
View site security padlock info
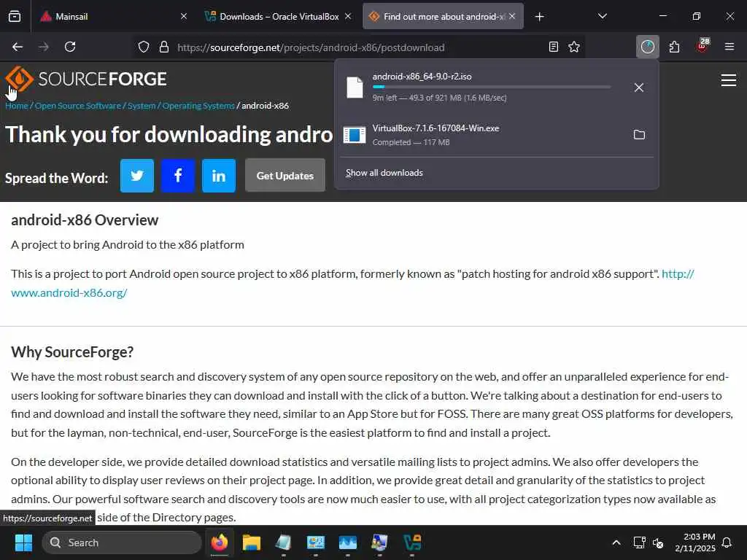(164, 47)
